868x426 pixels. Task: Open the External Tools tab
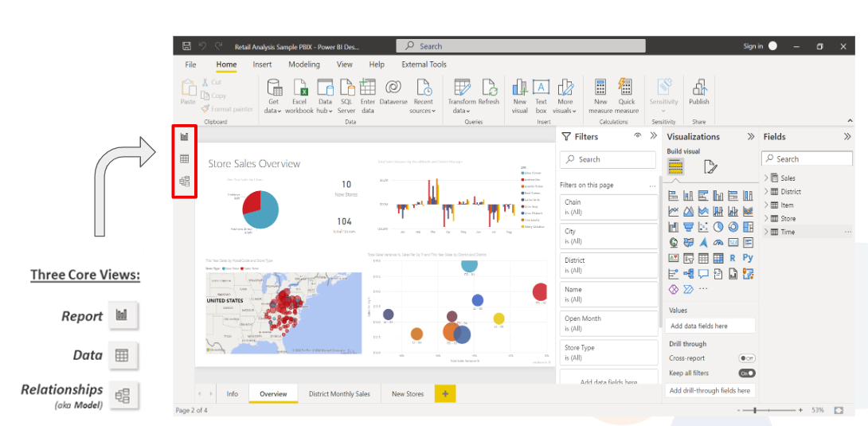[424, 64]
